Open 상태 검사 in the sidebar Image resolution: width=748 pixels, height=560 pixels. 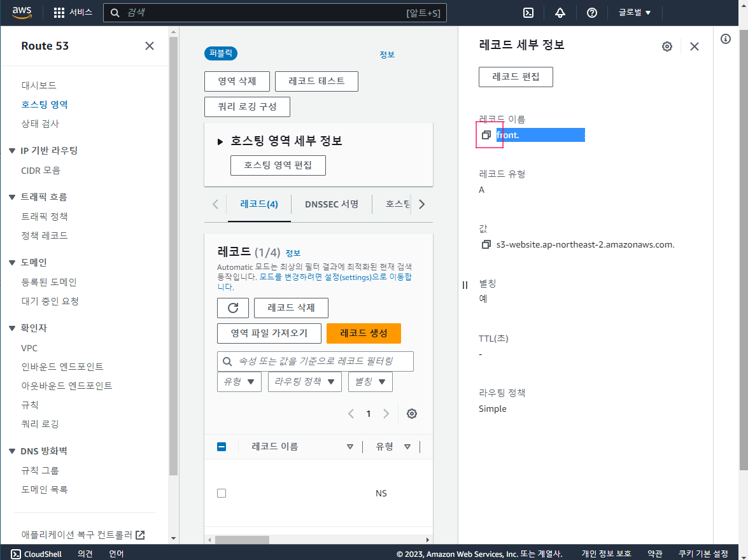pos(40,123)
